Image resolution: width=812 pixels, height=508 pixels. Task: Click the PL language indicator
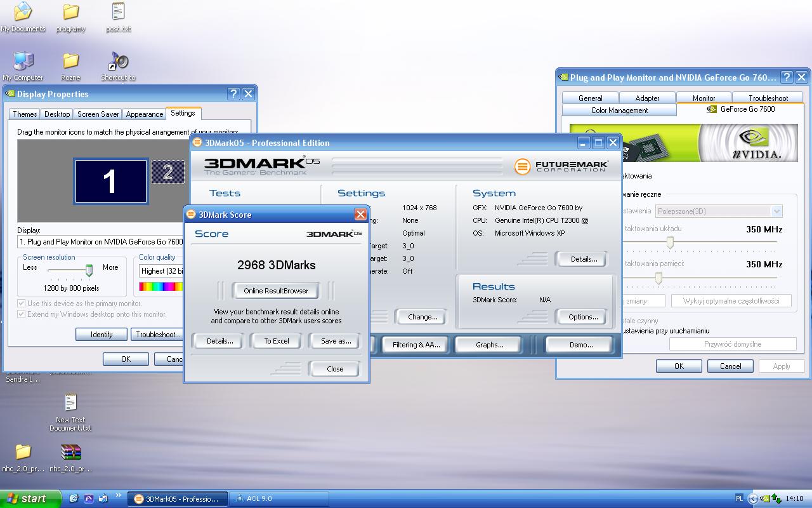[740, 498]
